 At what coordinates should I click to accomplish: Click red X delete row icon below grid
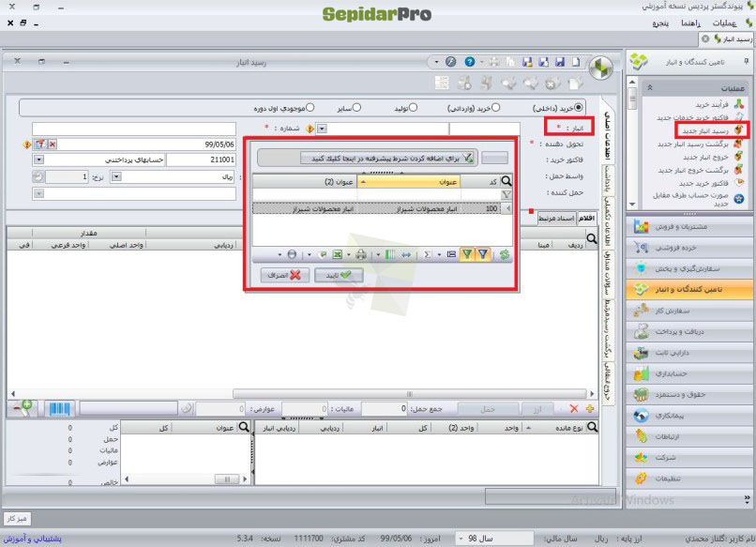point(574,409)
